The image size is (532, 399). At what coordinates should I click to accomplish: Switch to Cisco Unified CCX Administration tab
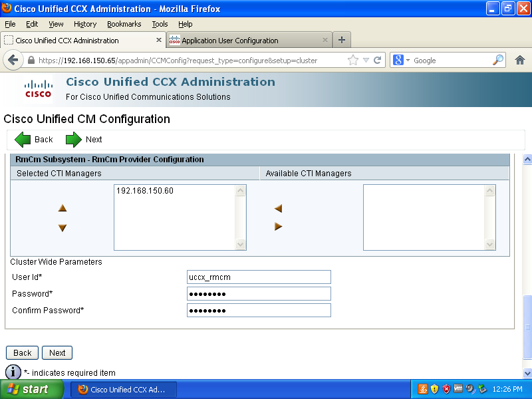[83, 40]
